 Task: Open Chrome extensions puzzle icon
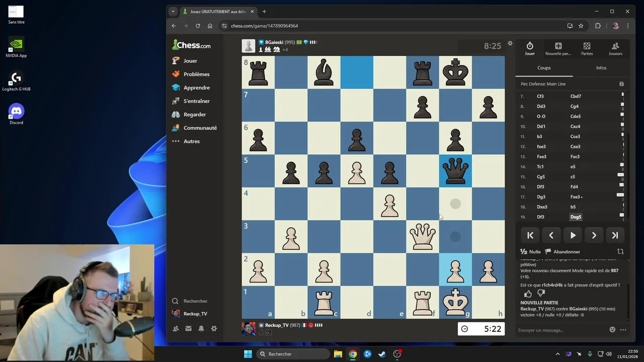point(598,26)
